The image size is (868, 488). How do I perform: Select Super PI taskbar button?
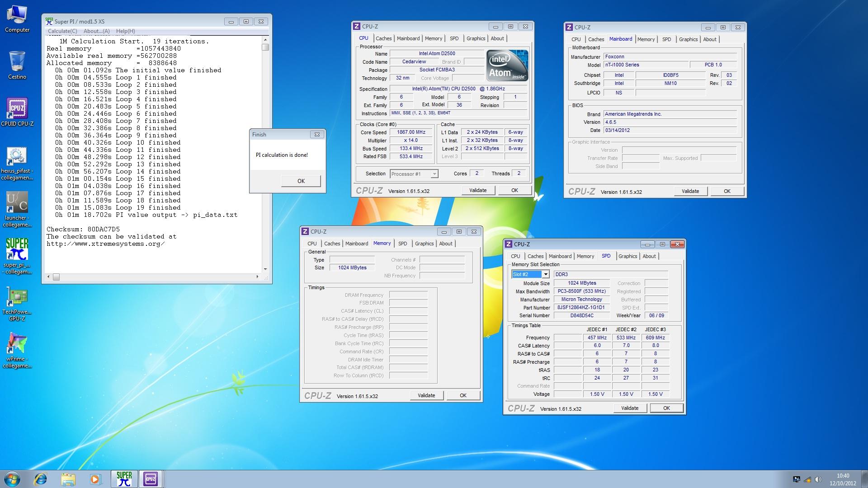click(123, 479)
